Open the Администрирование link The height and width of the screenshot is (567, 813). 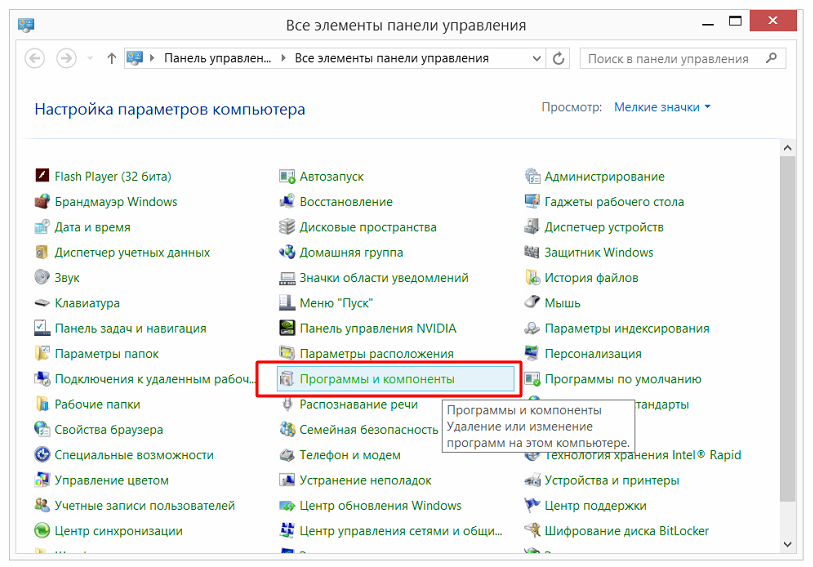[604, 177]
